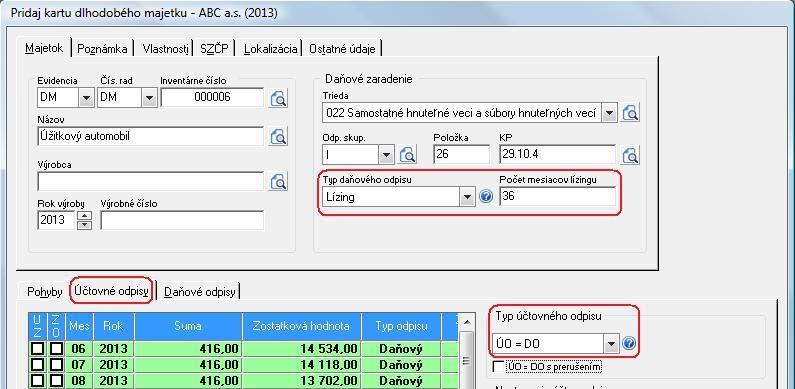Viewport: 795px width, 389px height.
Task: Check the UZ box in row 07 2013
Action: coord(38,365)
